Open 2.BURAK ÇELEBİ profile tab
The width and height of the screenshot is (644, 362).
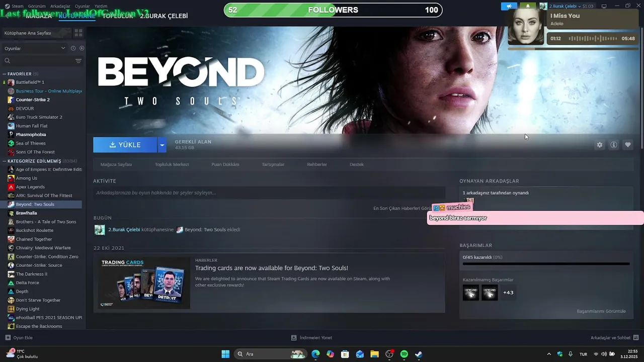[x=164, y=16]
